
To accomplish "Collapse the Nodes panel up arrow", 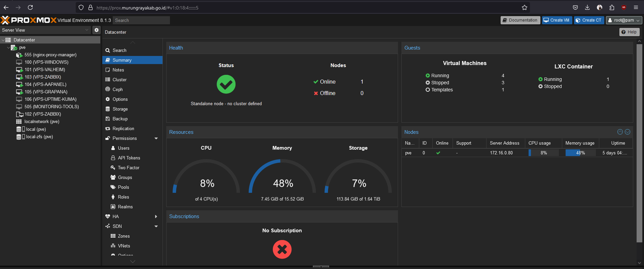I will [620, 132].
